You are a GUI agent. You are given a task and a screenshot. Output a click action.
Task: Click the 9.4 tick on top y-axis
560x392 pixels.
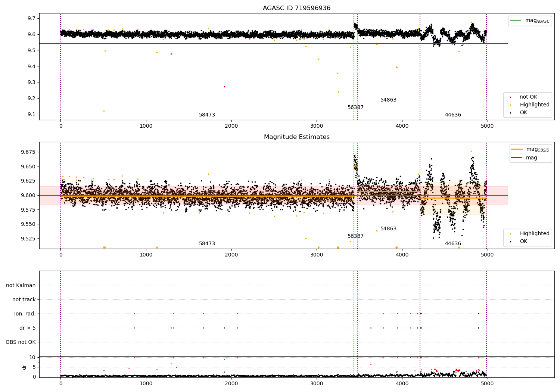click(x=31, y=67)
